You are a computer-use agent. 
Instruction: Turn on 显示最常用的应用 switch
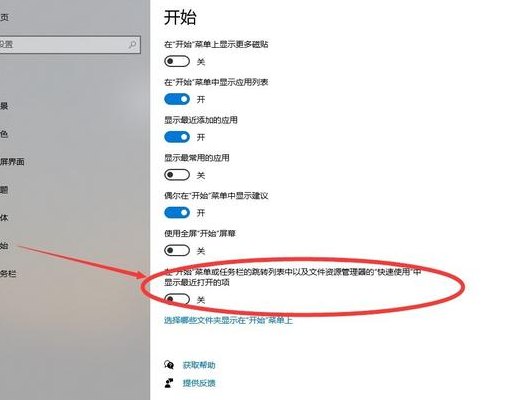(177, 175)
